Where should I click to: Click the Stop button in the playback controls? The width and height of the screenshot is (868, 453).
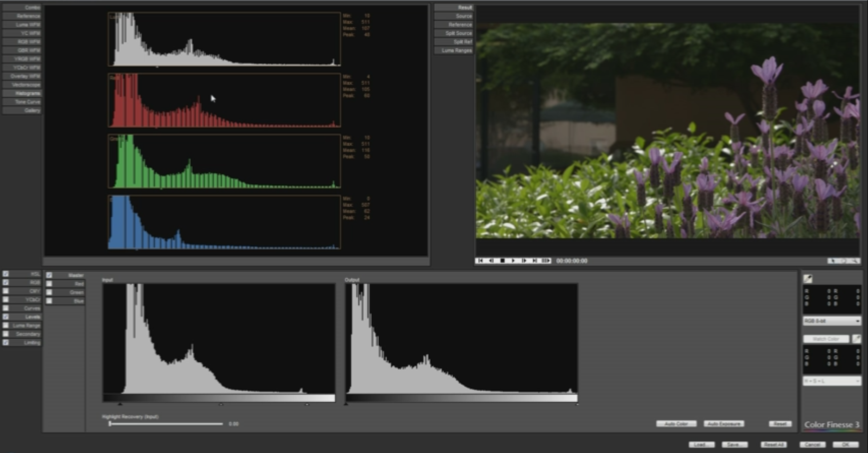[x=502, y=260]
